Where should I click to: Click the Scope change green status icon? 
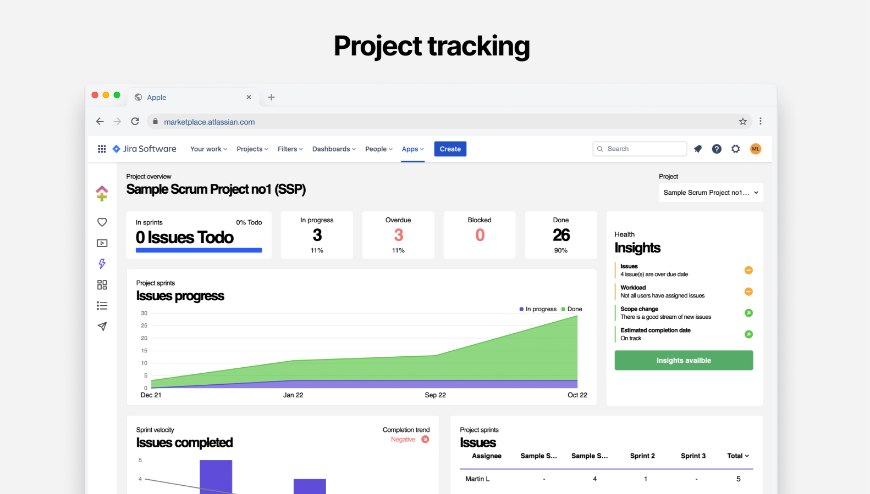point(748,313)
